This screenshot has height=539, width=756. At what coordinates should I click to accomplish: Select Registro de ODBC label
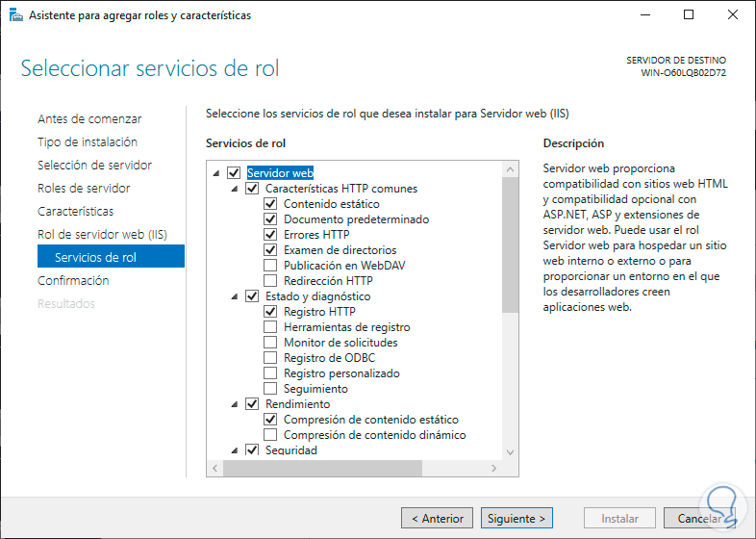[x=329, y=358]
